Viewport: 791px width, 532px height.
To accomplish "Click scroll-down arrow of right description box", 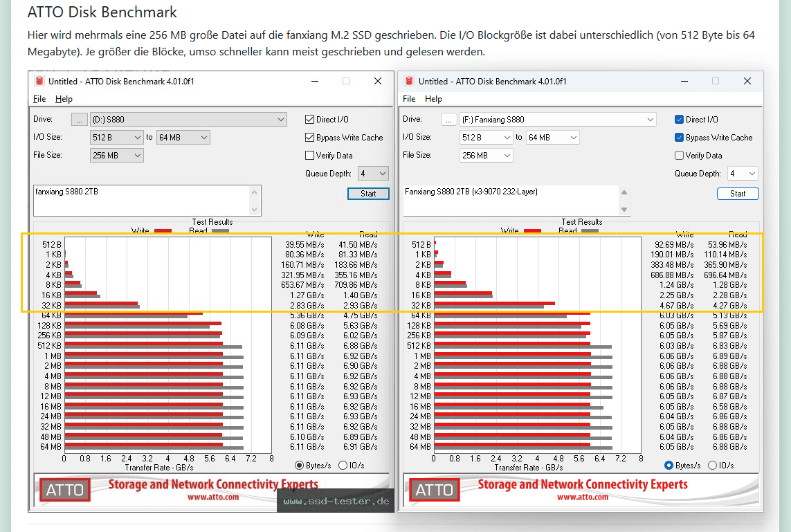I will [x=624, y=209].
